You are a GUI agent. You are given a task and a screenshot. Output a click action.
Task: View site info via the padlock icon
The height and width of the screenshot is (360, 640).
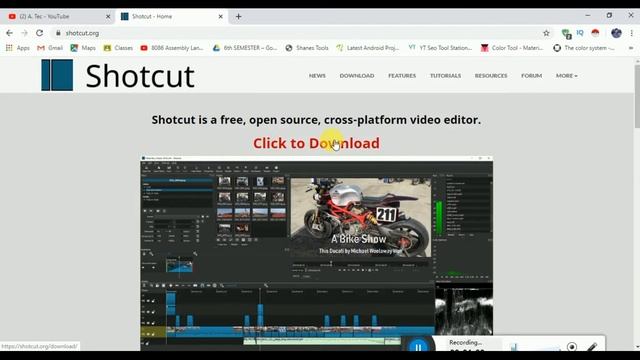point(58,33)
